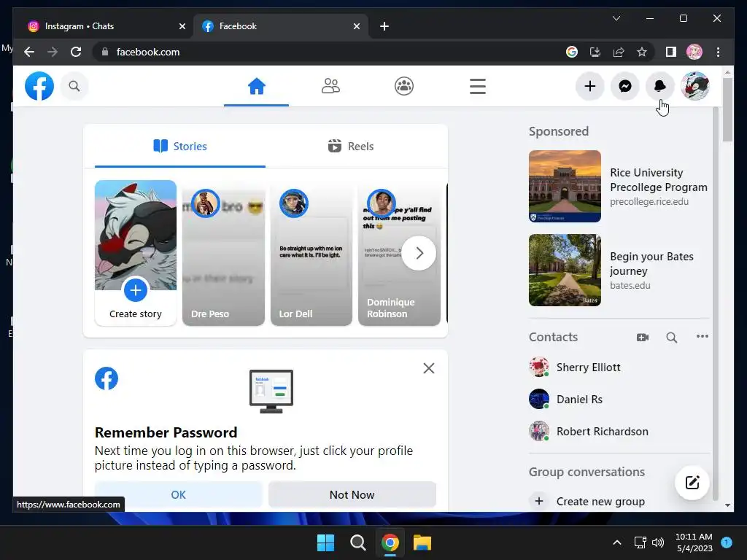Click Chrome icon in the taskbar
The width and height of the screenshot is (747, 560).
pos(390,542)
